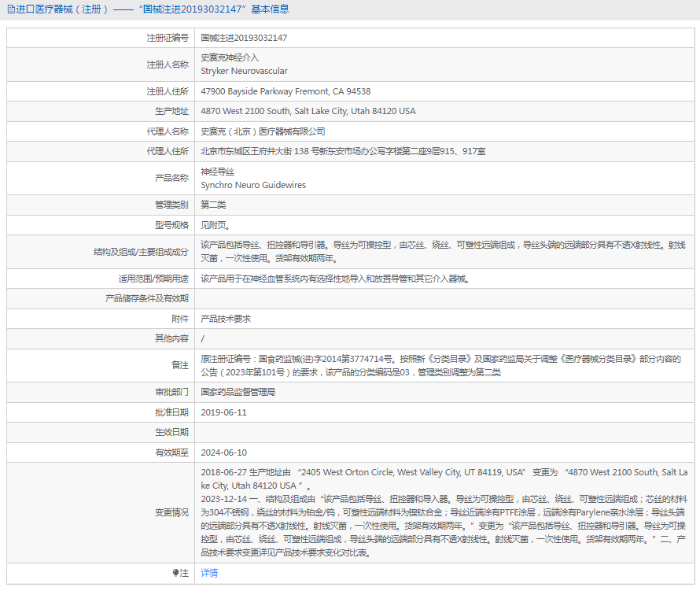This screenshot has height=591, width=700.
Task: Select the 产品名称 label
Action: (x=172, y=178)
